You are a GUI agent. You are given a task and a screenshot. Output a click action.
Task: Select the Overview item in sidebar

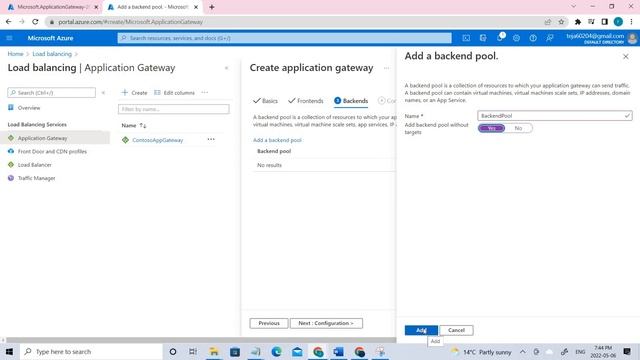point(29,108)
